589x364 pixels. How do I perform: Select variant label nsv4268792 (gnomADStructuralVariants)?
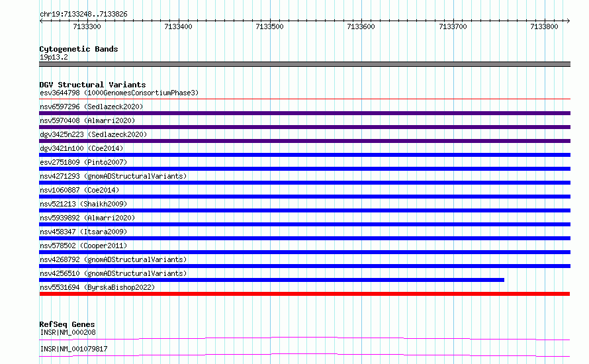pos(113,259)
